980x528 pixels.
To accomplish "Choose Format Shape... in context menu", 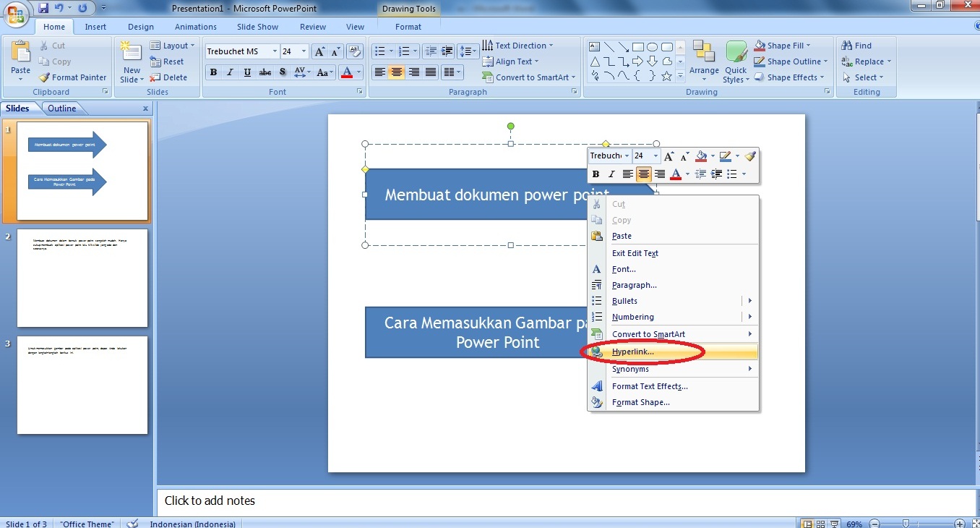I will (673, 402).
